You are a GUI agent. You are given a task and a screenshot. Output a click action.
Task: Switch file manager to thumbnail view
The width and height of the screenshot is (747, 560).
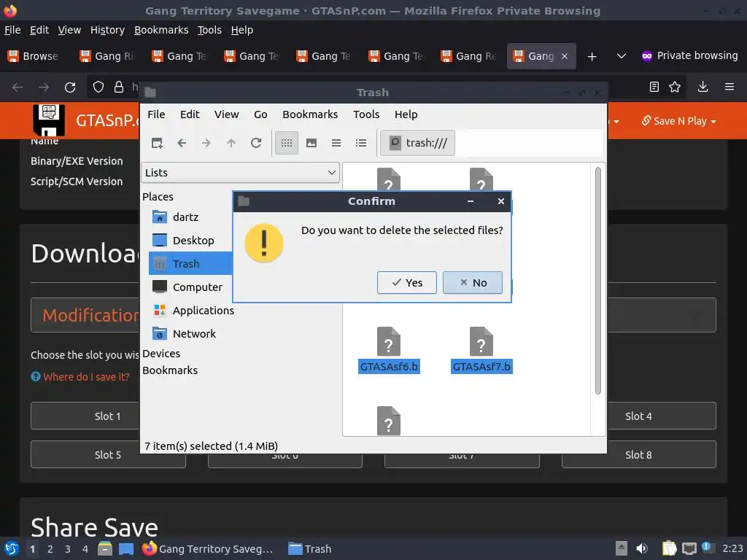311,143
